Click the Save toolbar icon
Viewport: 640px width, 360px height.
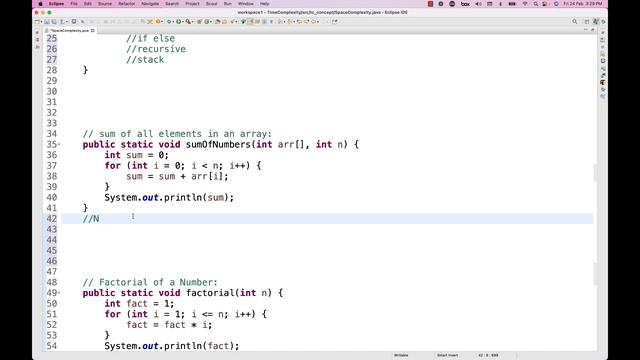(47, 21)
